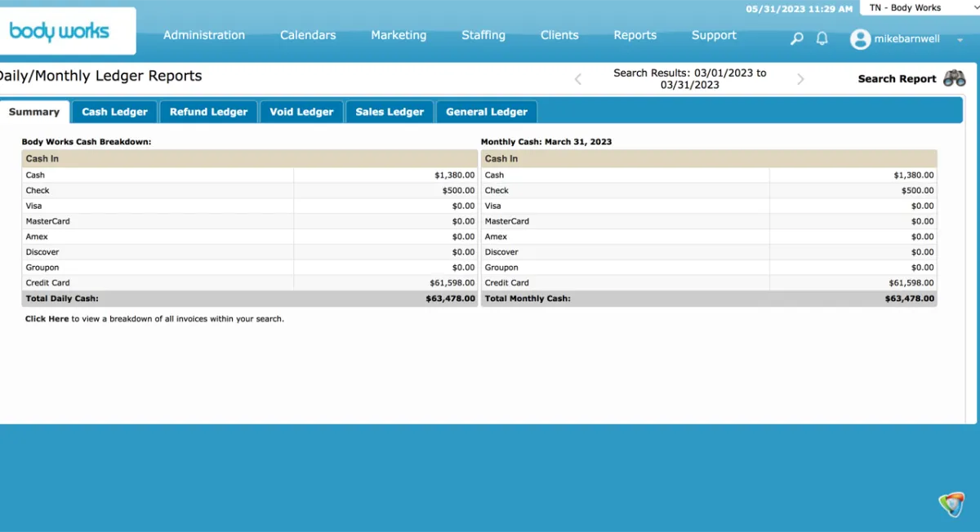Click the 'Total Monthly Cash:' label
980x532 pixels.
(528, 299)
